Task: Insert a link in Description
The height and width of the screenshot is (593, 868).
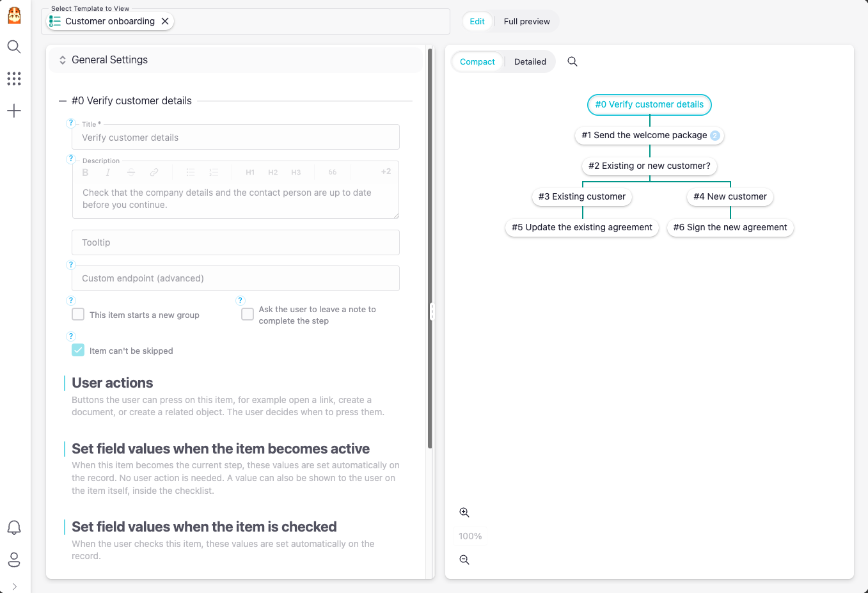Action: (x=154, y=172)
